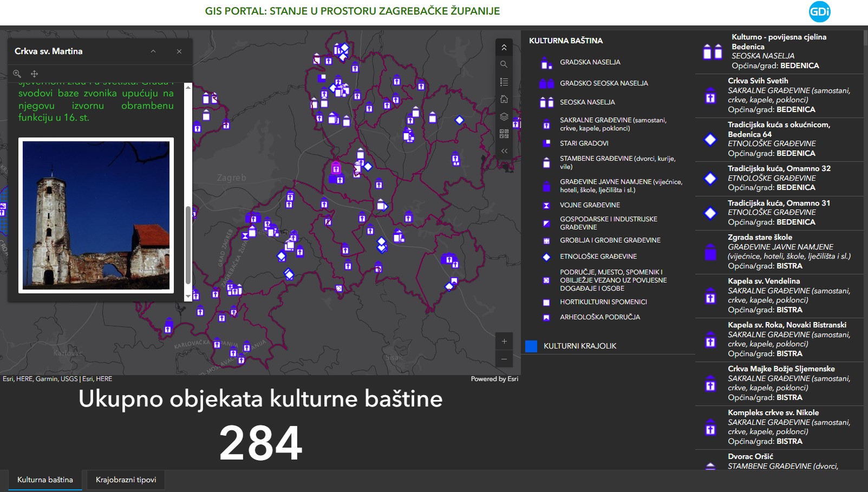Click the pan-to-feature icon in popup
868x492 pixels.
click(34, 74)
